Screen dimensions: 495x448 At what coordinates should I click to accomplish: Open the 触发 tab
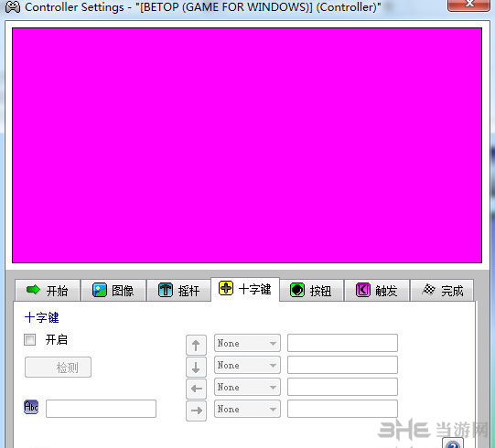377,290
